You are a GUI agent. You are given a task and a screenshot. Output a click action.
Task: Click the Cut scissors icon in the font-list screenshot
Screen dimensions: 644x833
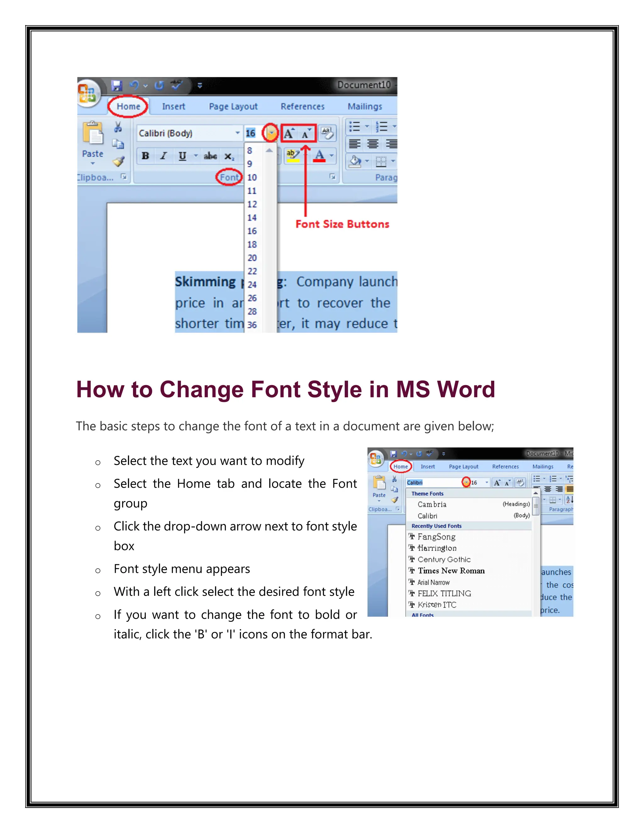click(395, 479)
